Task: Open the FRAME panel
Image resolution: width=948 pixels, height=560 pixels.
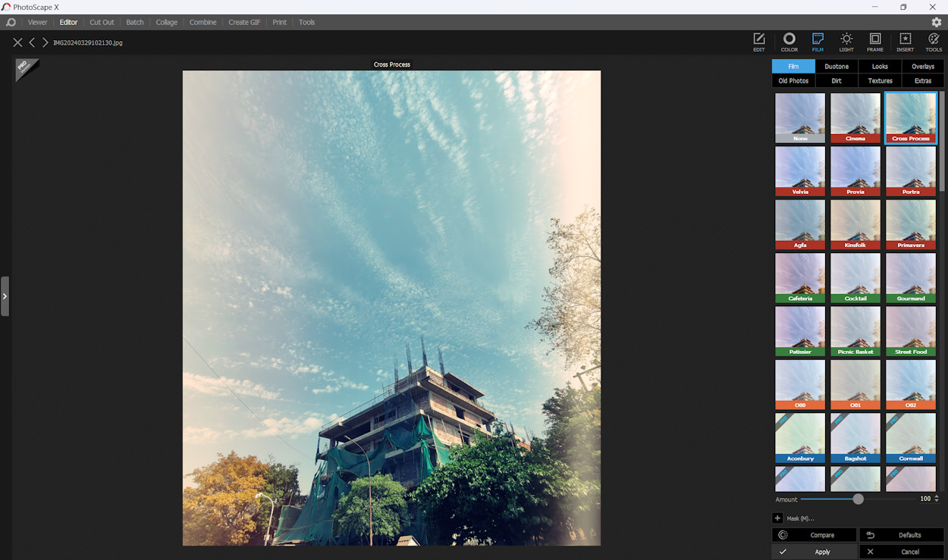Action: [x=875, y=42]
